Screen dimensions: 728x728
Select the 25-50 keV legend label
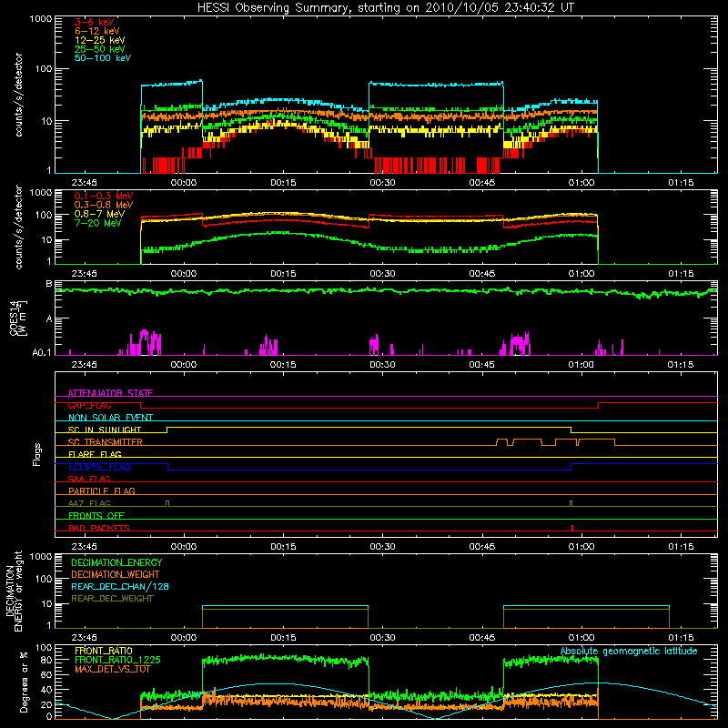tap(100, 49)
